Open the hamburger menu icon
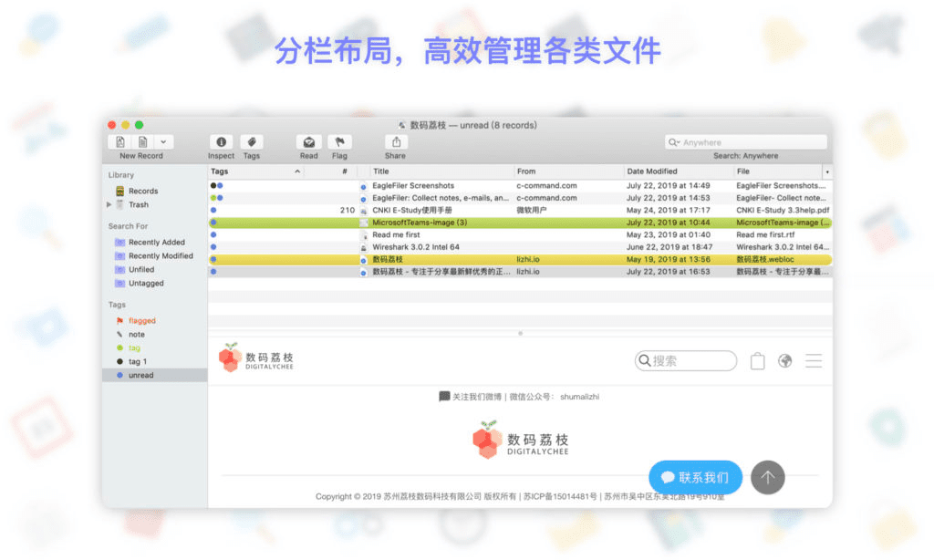The height and width of the screenshot is (560, 934). 814,361
